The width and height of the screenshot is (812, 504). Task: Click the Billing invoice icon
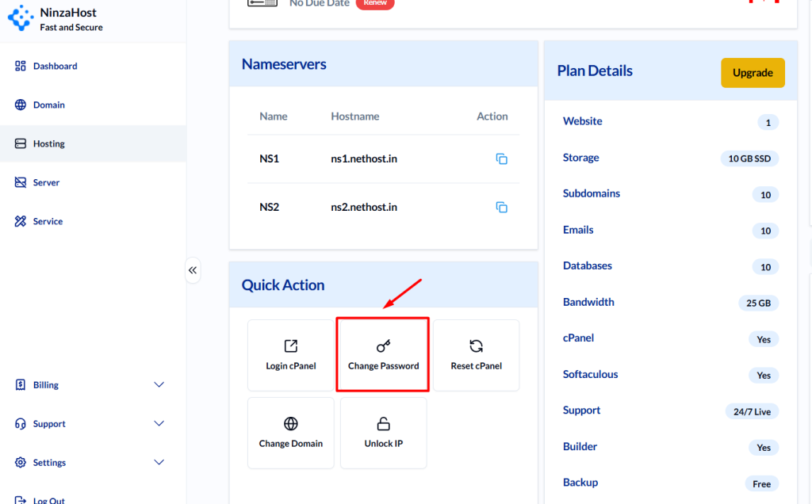(20, 384)
